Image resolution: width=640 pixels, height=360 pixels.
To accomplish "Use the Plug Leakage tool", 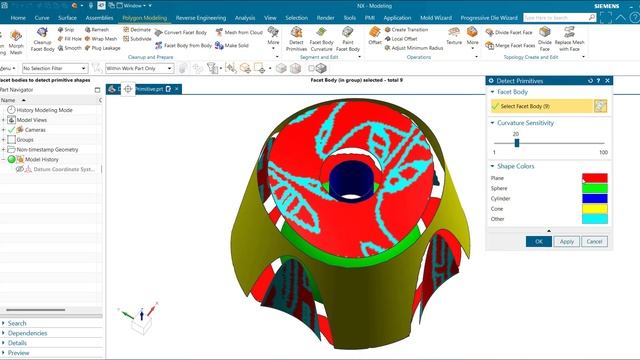I will pos(102,48).
